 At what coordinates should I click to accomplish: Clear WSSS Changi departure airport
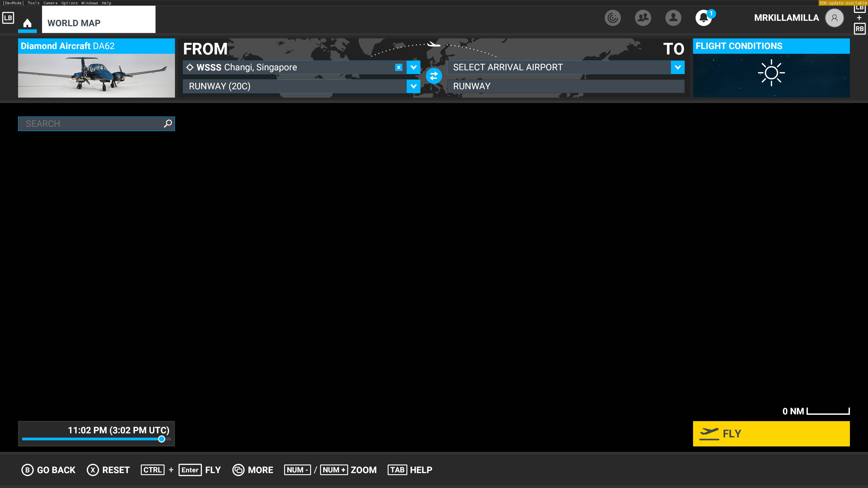[399, 67]
